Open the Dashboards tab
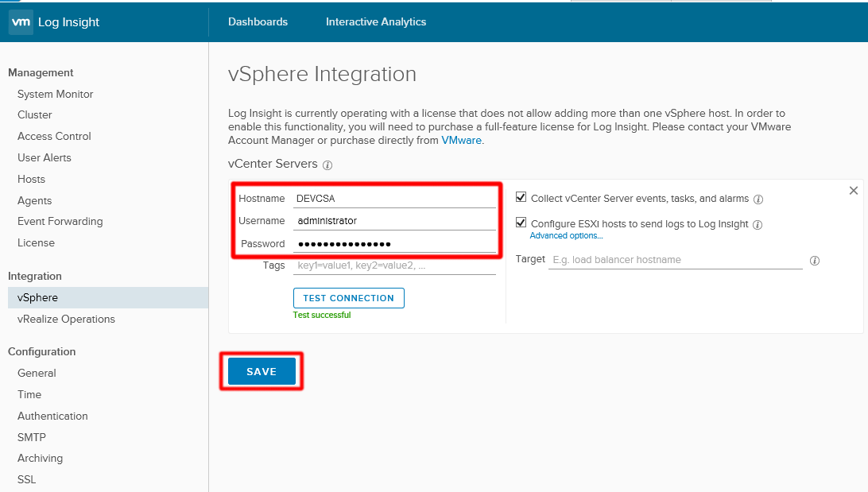 pyautogui.click(x=258, y=21)
